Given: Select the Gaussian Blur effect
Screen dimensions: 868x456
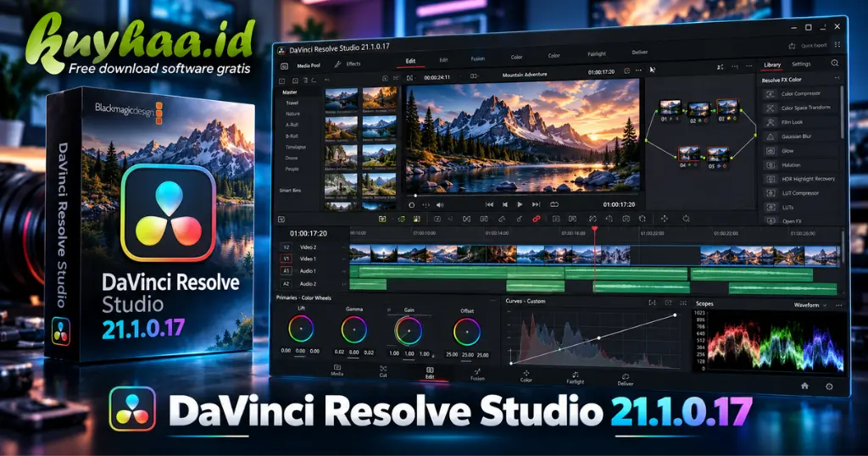Looking at the screenshot, I should coord(801,136).
